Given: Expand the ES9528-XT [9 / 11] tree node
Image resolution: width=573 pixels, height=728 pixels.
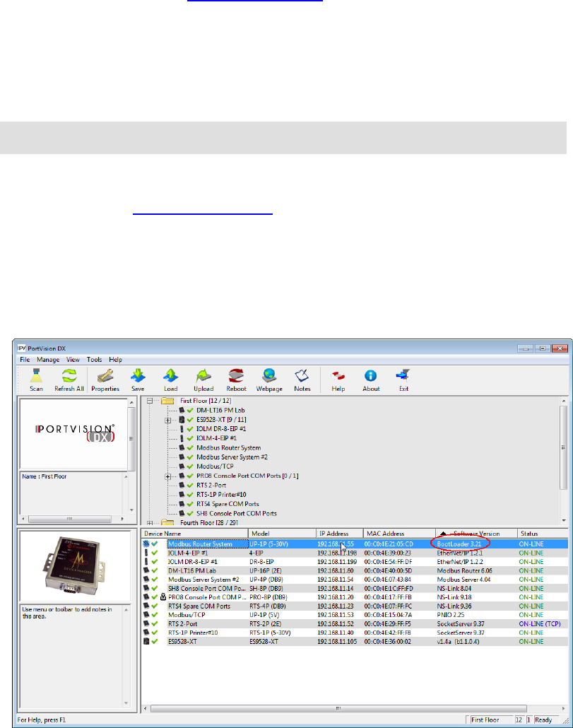Looking at the screenshot, I should [168, 420].
